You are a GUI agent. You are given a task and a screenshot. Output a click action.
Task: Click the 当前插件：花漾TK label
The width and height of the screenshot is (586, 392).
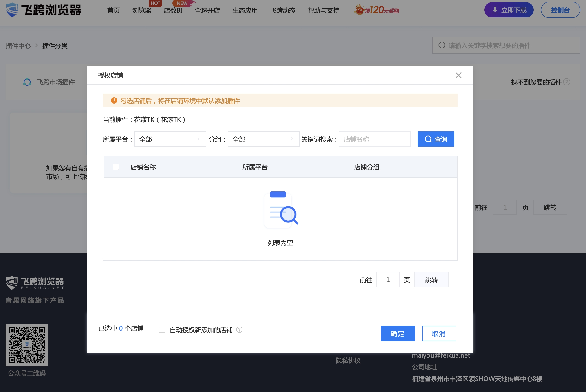tap(144, 120)
